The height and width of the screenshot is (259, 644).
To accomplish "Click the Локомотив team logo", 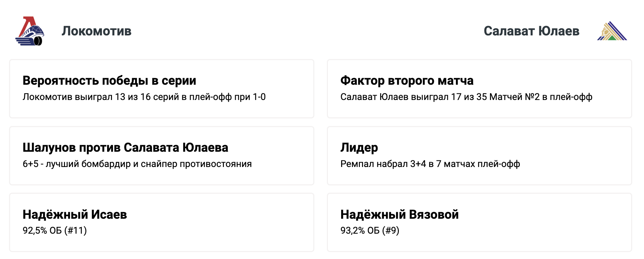I will 30,31.
